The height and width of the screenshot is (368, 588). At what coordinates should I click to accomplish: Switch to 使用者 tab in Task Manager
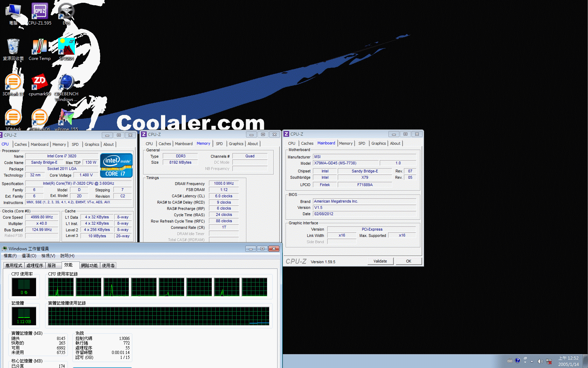point(108,266)
